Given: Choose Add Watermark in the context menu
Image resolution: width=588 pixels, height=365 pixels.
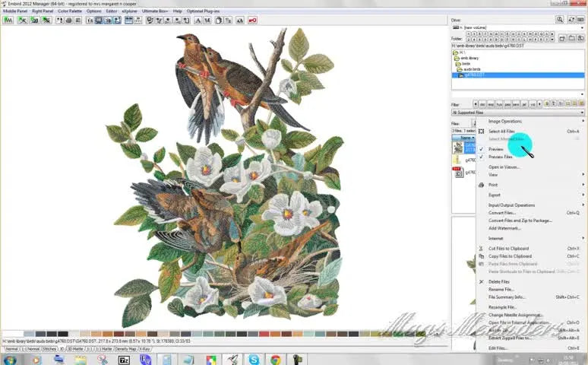Looking at the screenshot, I should point(504,228).
